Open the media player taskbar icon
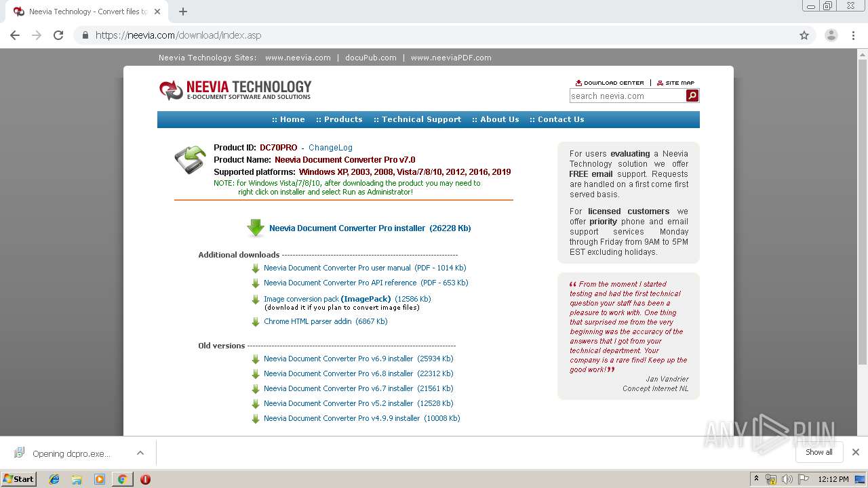Screen dimensions: 868x488 coord(100,479)
